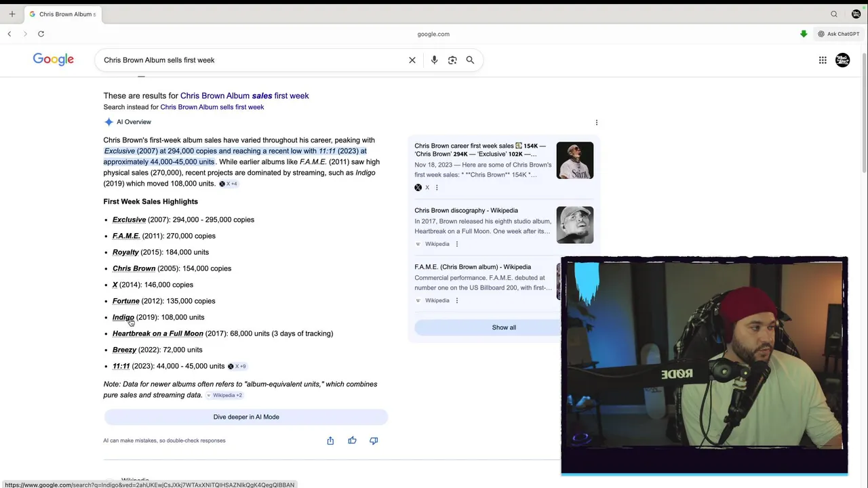The image size is (868, 488).
Task: Open the Exclusive album link
Action: [x=129, y=220]
